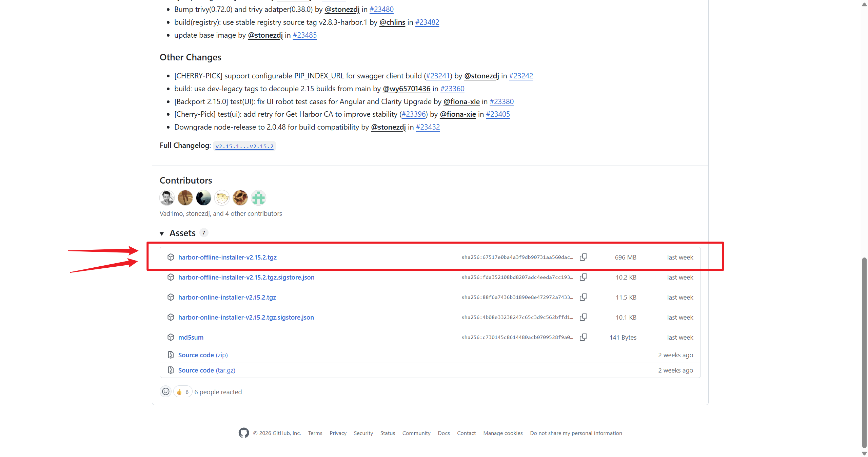Open pull request #23242
Screen dimensions: 868x457
tap(521, 76)
